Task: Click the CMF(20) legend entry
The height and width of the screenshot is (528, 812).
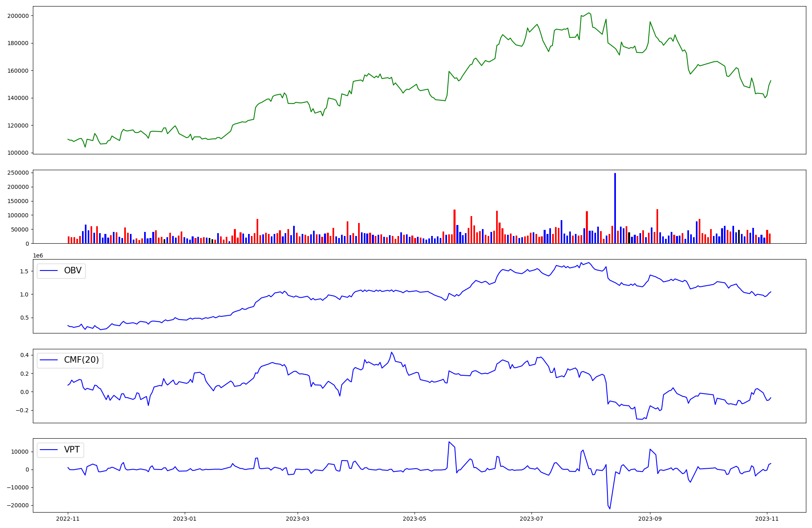Action: [x=81, y=360]
